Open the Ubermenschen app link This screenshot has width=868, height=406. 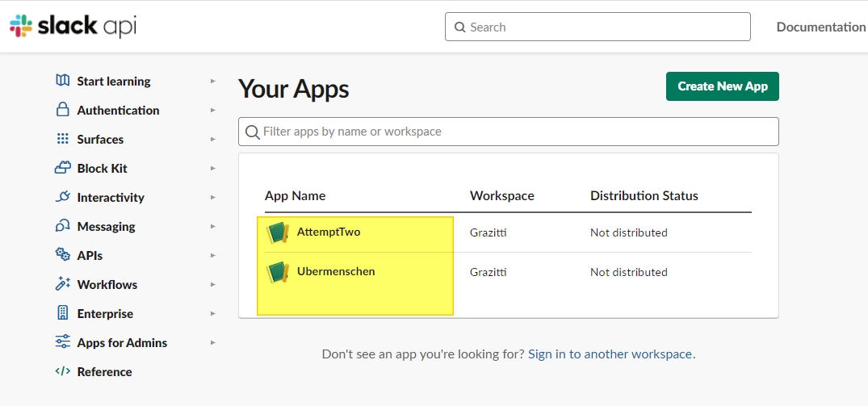336,271
